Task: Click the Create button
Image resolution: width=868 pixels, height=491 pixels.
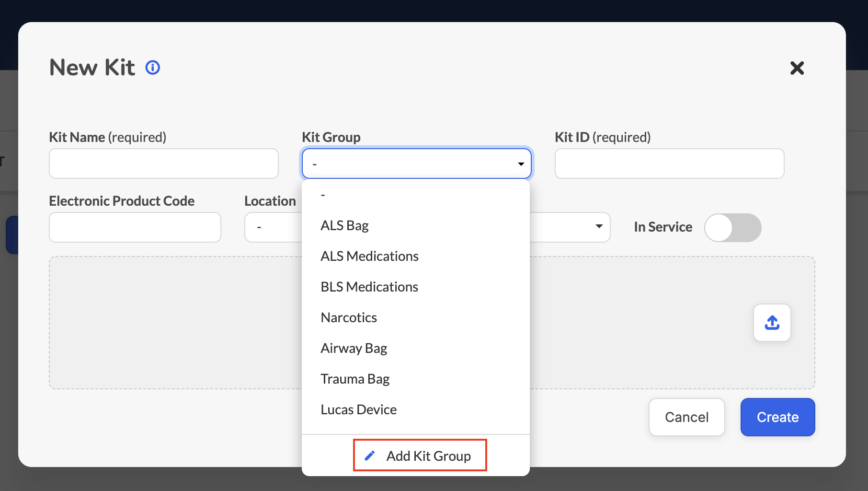Action: click(777, 417)
